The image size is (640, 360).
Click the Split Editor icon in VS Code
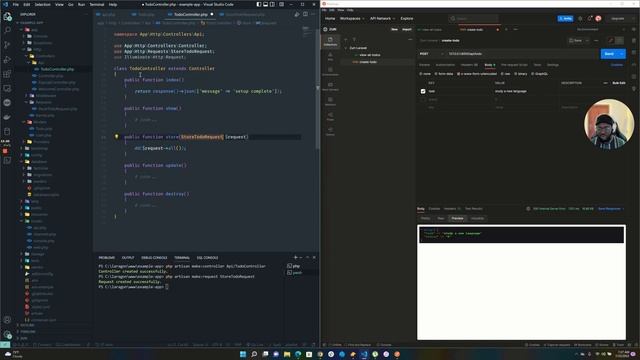305,14
